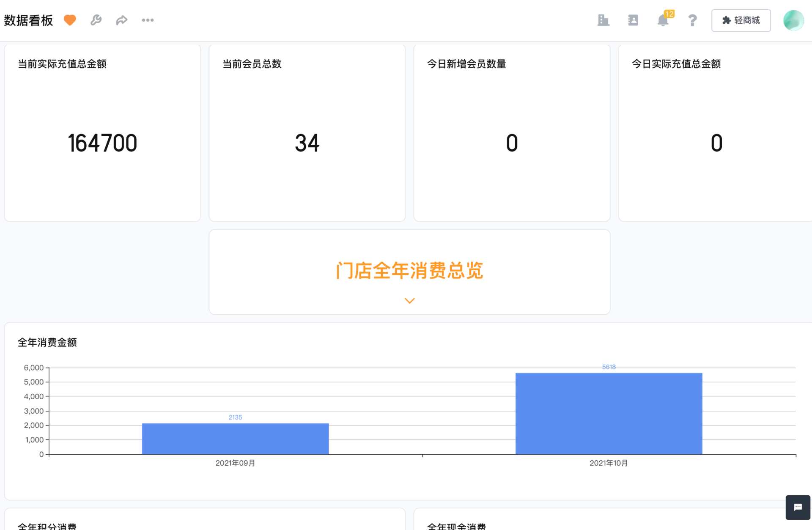Click the organization/building icon
Screen dimensions: 812x530
pos(604,20)
